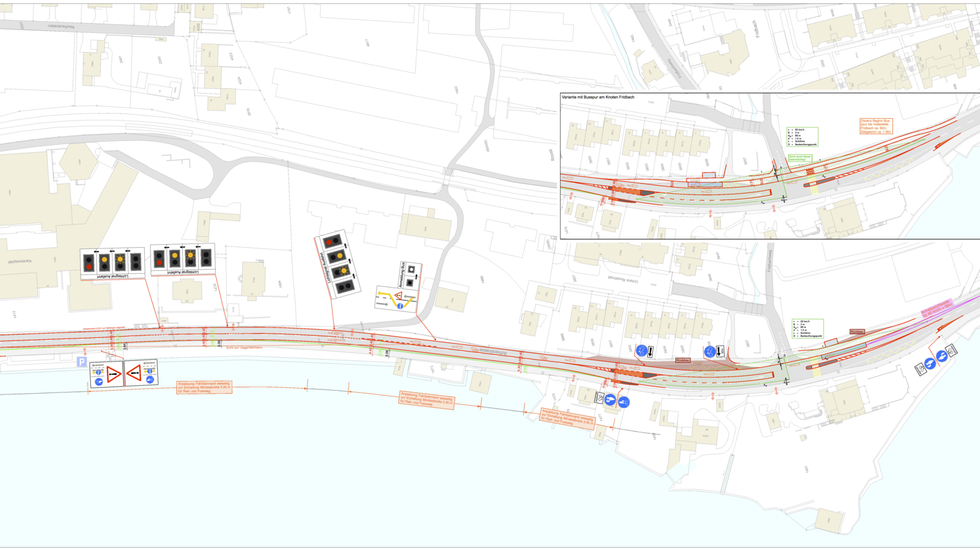Viewport: 980px width, 551px height.
Task: Click 'Sicht durch Mauer beeinträchtigt' green note
Action: (x=800, y=158)
